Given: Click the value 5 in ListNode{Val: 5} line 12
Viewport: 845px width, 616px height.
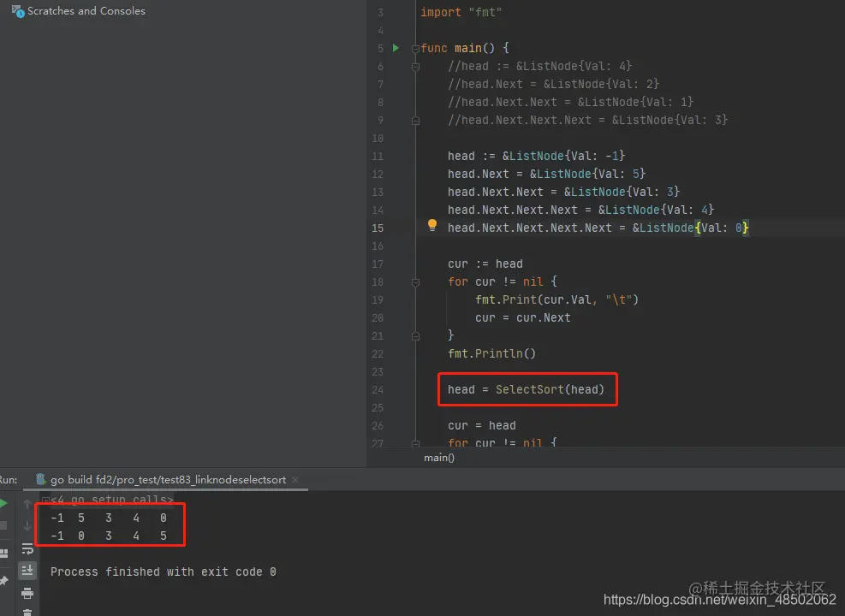Looking at the screenshot, I should click(x=636, y=174).
